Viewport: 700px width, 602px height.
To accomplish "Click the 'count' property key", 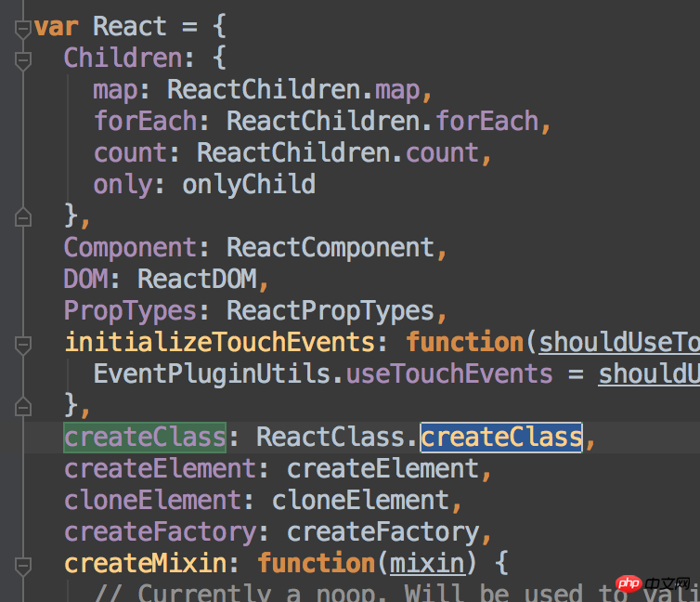I will (130, 153).
